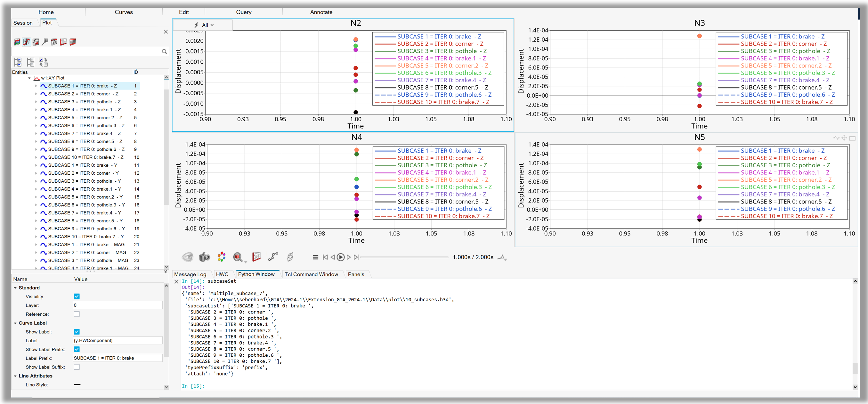This screenshot has height=404, width=868.
Task: Select the color palette icon in bottom toolbar
Action: [222, 257]
